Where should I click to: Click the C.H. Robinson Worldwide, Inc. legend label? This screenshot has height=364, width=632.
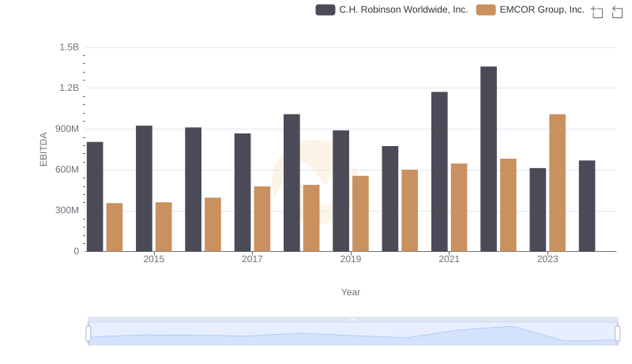coord(404,9)
